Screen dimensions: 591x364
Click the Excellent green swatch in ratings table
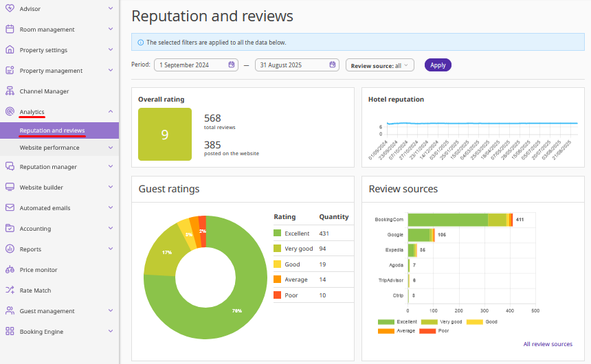[x=278, y=234]
